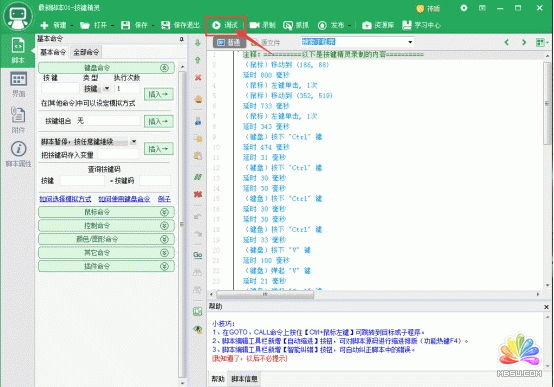Click 插入 next to 脚本暂停 option
The width and height of the screenshot is (554, 387).
[x=159, y=149]
